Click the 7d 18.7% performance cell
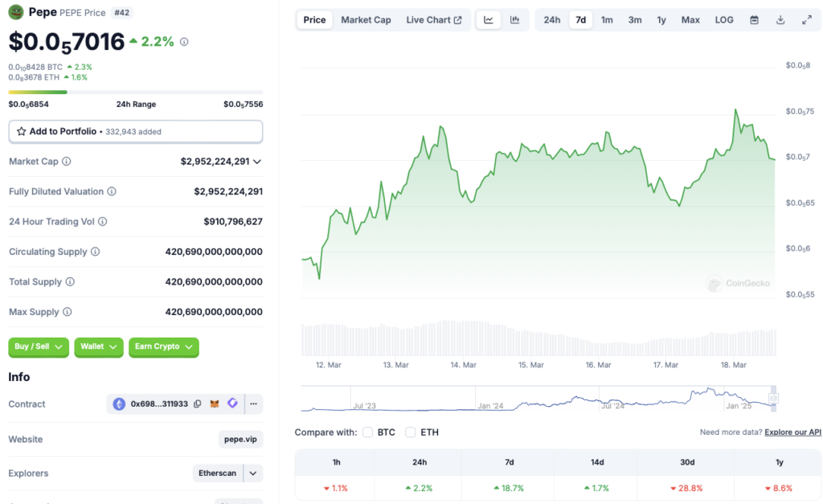The height and width of the screenshot is (504, 823). [509, 488]
